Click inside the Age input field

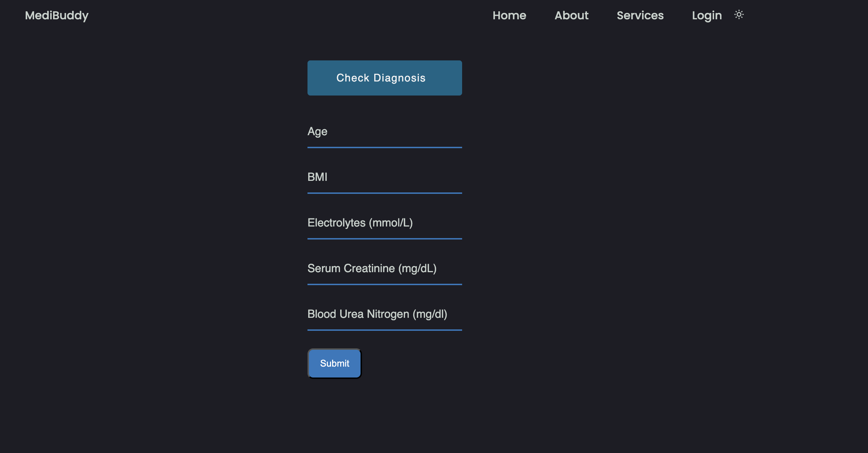coord(384,142)
